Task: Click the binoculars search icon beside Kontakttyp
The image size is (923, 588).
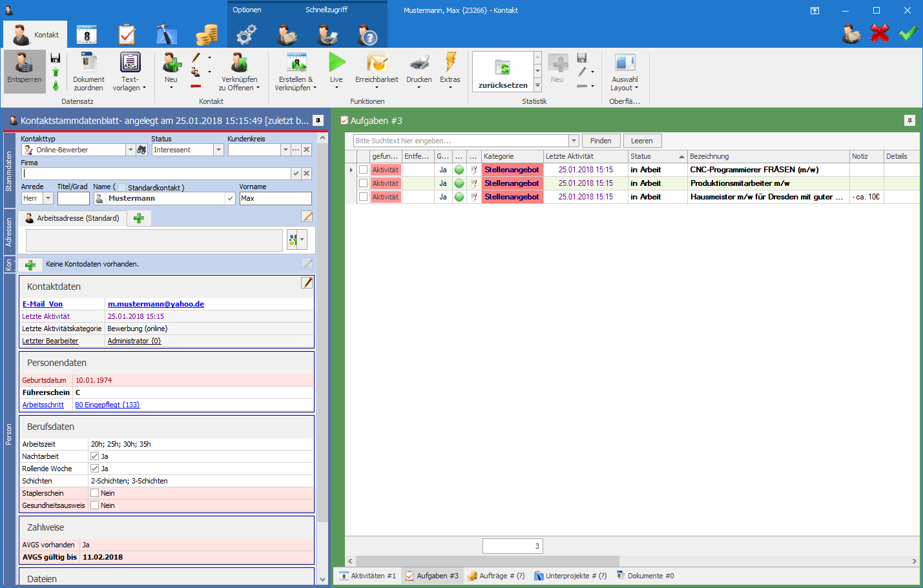Action: (141, 150)
